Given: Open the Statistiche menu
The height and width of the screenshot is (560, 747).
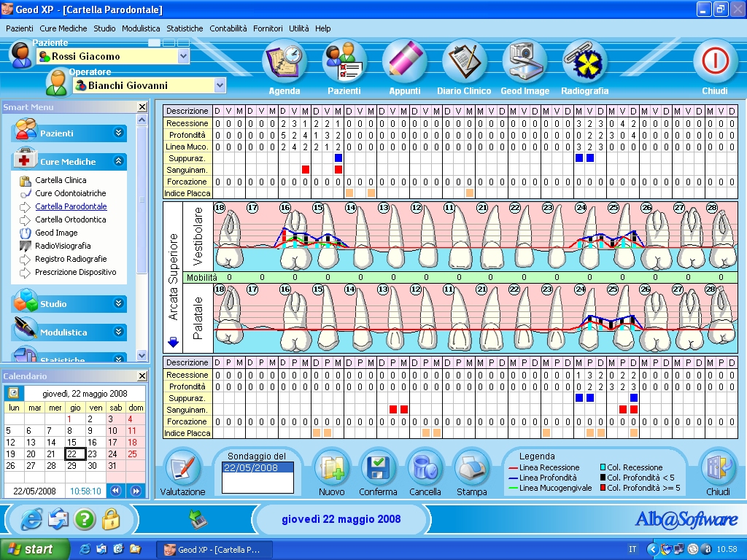Looking at the screenshot, I should tap(185, 28).
